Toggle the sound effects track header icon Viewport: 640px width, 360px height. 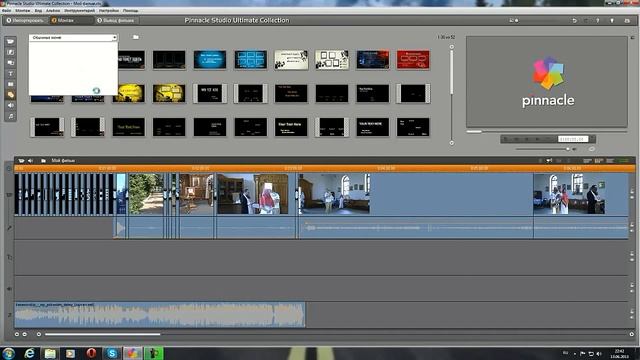tap(9, 289)
